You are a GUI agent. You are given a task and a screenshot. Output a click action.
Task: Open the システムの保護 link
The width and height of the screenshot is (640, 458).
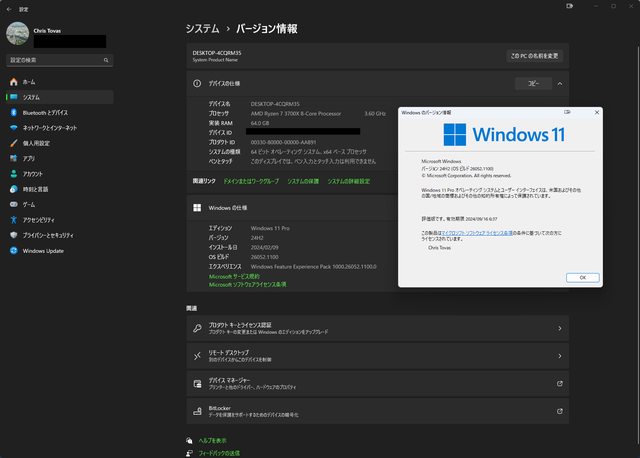303,181
